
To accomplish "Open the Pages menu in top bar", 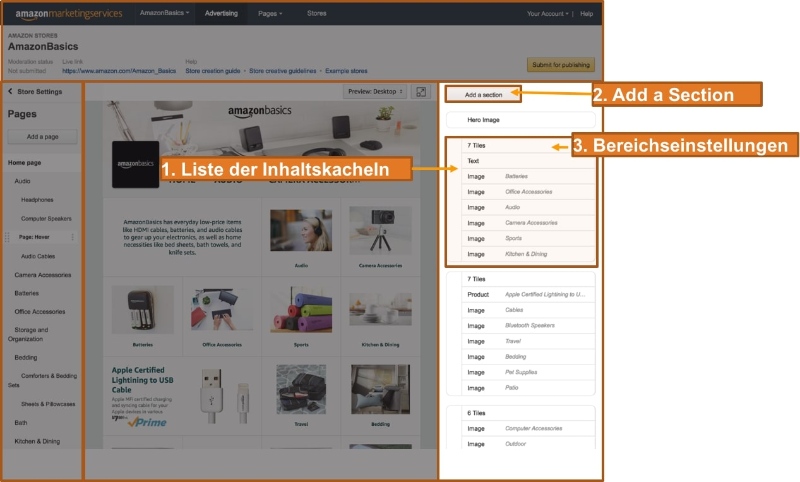I will [x=270, y=14].
